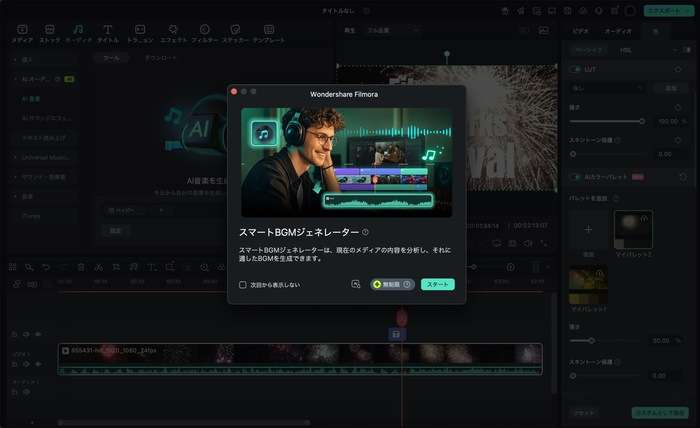Image resolution: width=700 pixels, height=428 pixels.
Task: Switch to the オーディオ properties tab
Action: (x=618, y=31)
